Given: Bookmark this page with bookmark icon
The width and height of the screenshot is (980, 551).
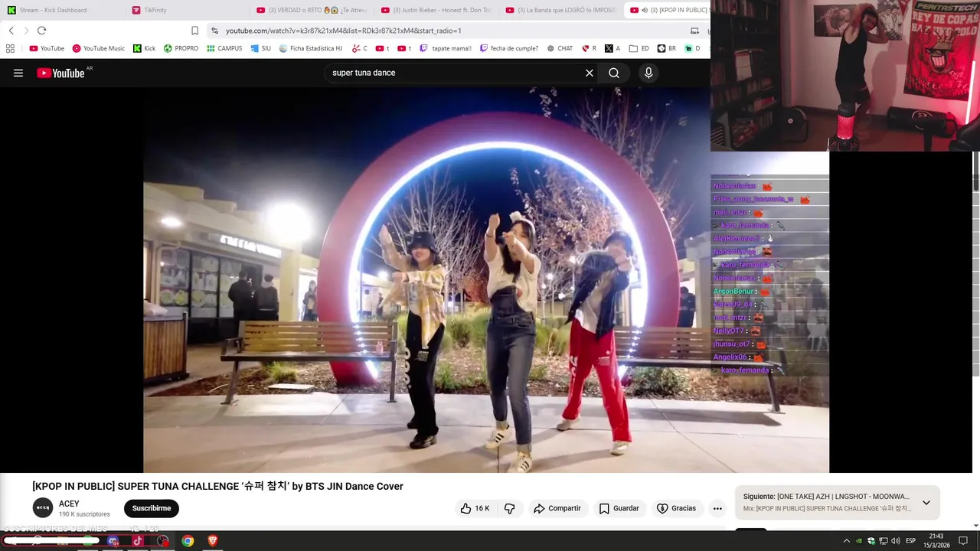Looking at the screenshot, I should [x=194, y=31].
